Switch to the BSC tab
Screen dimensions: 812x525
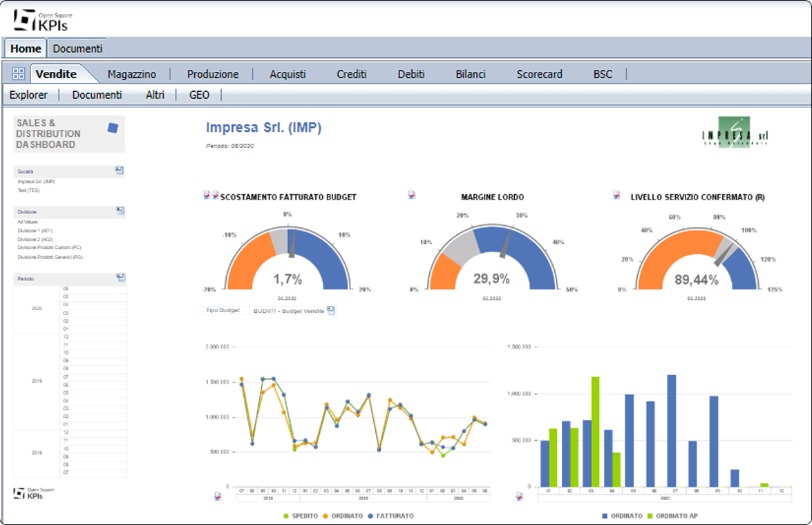point(603,74)
